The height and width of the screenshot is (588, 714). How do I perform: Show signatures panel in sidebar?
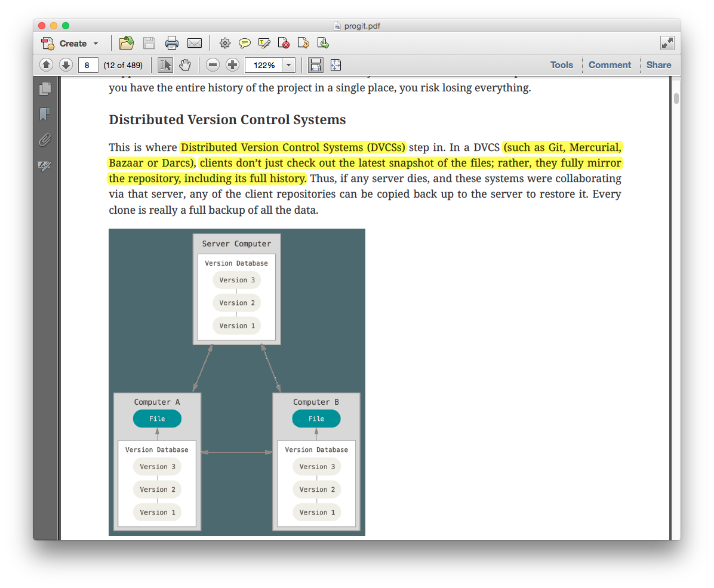pos(45,166)
